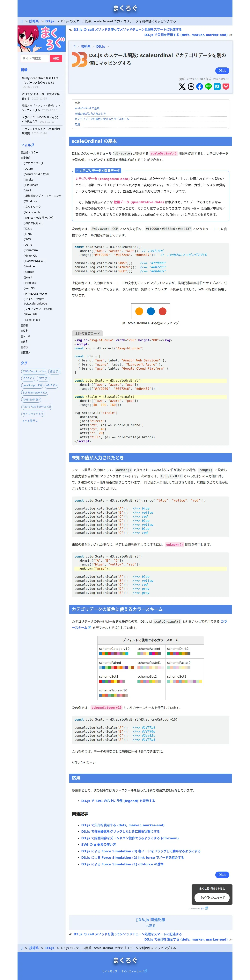Open the Cloudflare folder
The height and width of the screenshot is (980, 250).
(31, 185)
